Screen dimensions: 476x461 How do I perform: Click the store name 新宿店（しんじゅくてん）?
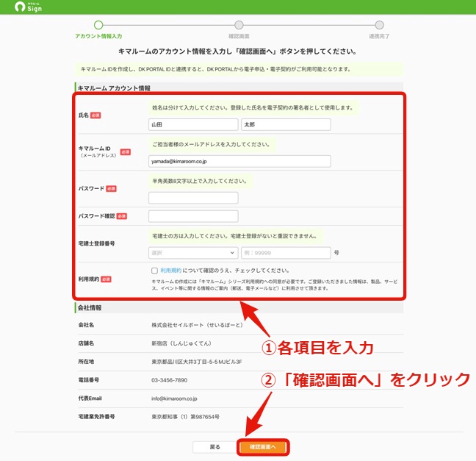(181, 343)
